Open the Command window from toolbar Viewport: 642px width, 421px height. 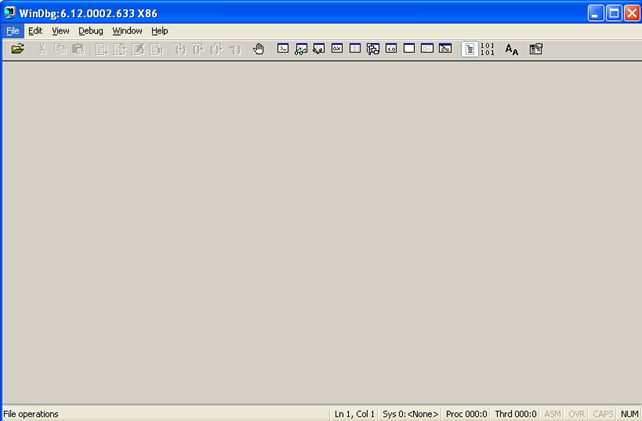pyautogui.click(x=283, y=48)
